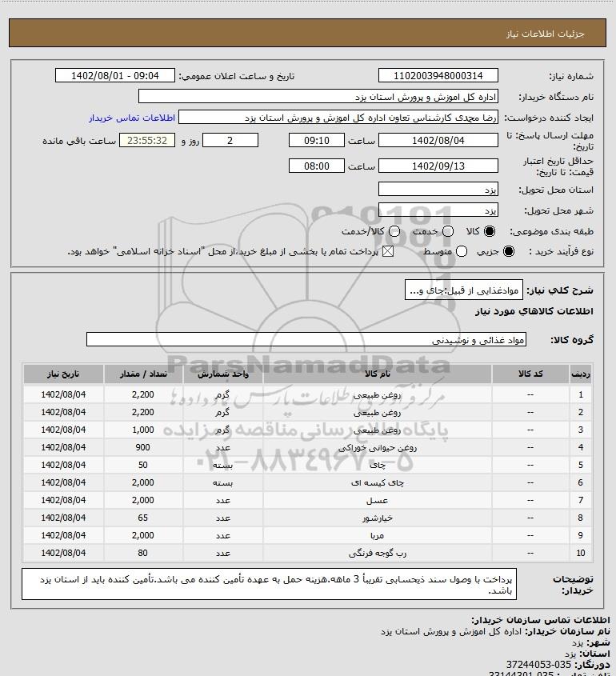This screenshot has height=676, width=616.
Task: Click quantity 80 in رب گوجه فرنگی row
Action: (x=142, y=553)
